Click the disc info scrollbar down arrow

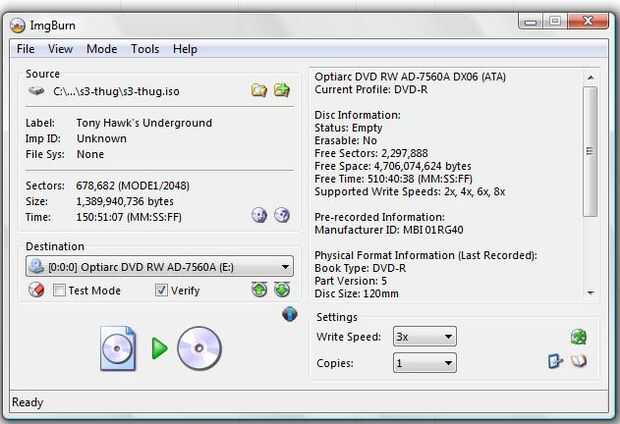point(590,293)
